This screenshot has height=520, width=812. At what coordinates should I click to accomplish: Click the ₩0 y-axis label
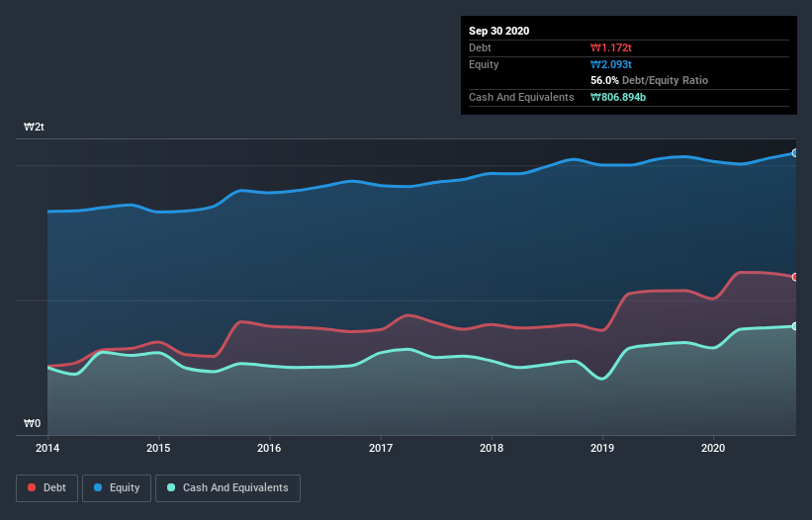(x=32, y=423)
